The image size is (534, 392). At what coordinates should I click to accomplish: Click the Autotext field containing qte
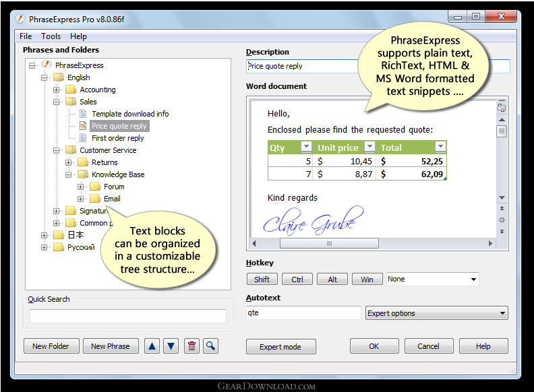[303, 313]
